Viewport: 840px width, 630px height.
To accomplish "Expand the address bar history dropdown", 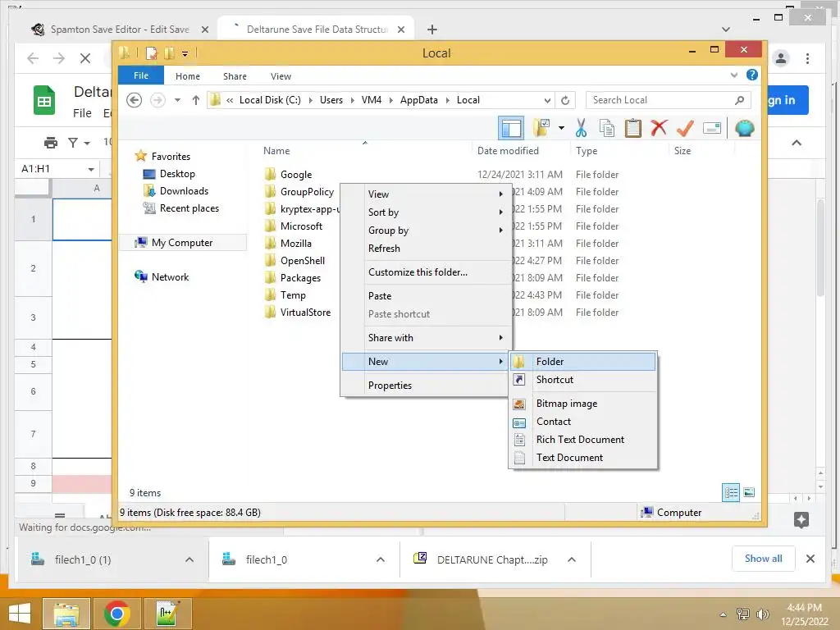I will (x=547, y=100).
